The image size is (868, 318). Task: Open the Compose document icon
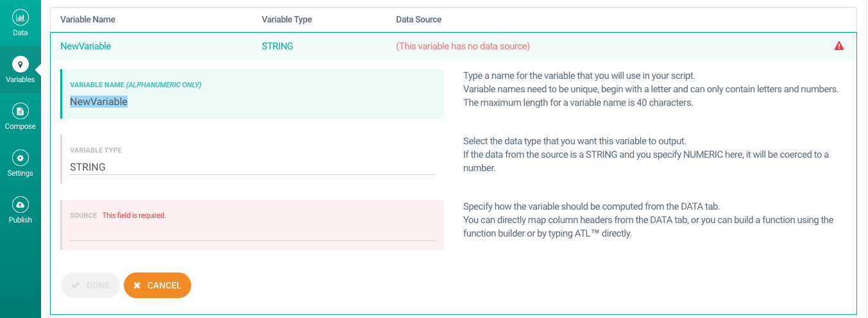[21, 111]
